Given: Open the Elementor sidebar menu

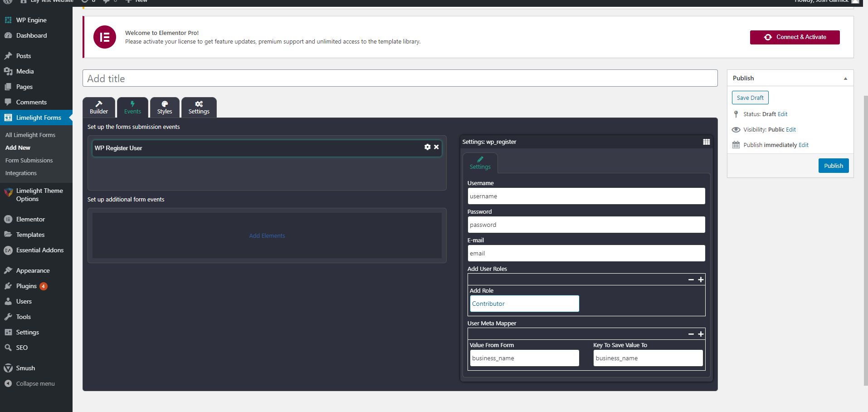Looking at the screenshot, I should (x=30, y=219).
